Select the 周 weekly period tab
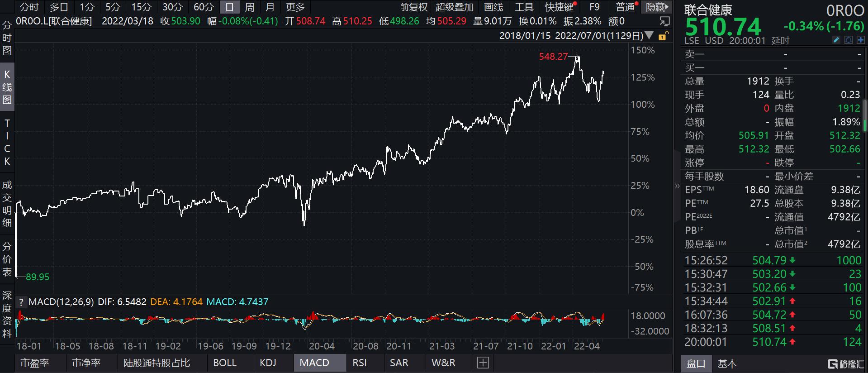 click(250, 7)
